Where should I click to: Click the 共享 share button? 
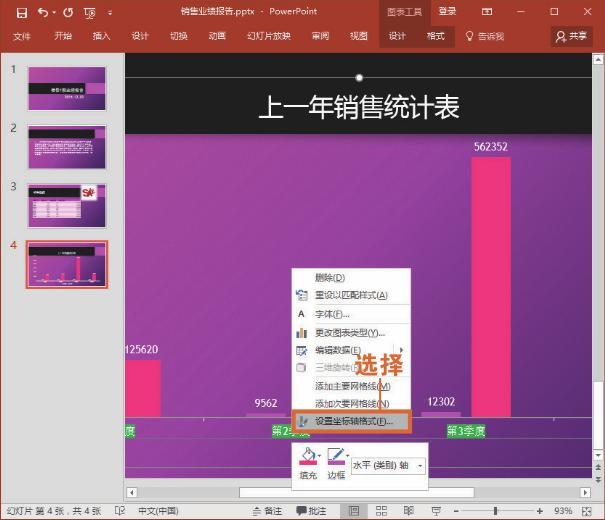pyautogui.click(x=571, y=36)
